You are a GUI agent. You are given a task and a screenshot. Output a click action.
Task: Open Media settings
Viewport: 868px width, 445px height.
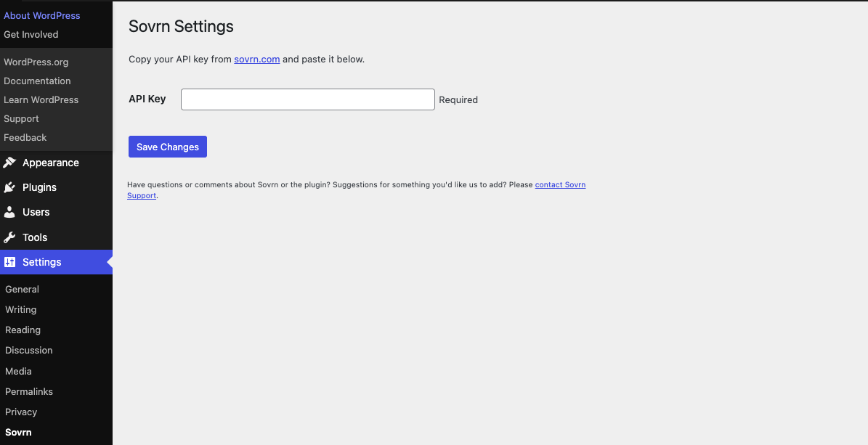[18, 371]
